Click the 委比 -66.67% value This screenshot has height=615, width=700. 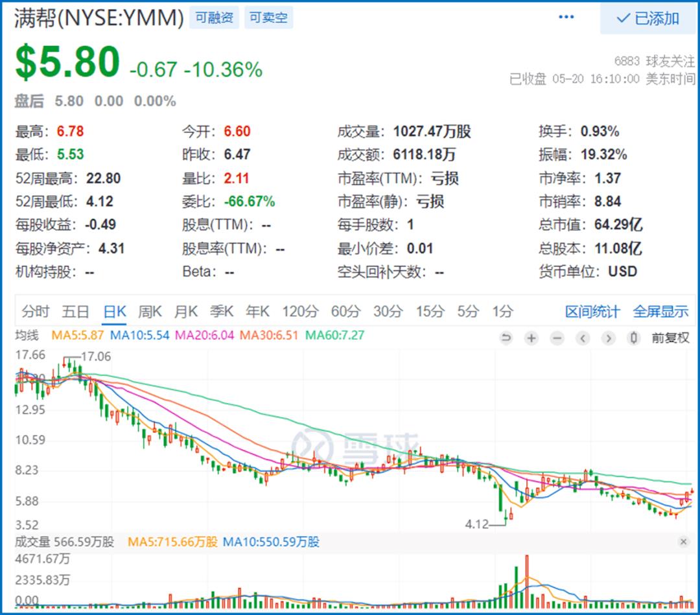tap(250, 202)
